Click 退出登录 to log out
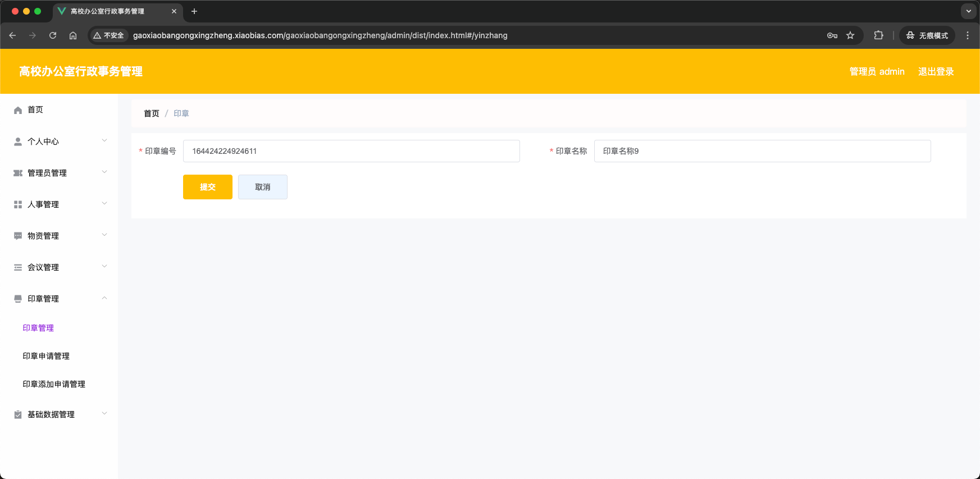Screen dimensions: 980x479 [x=936, y=71]
